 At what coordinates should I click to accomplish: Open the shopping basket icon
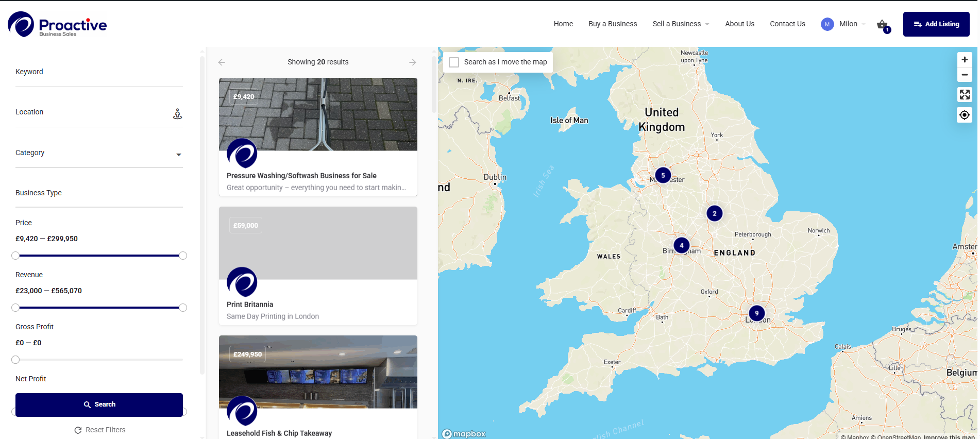pyautogui.click(x=882, y=24)
